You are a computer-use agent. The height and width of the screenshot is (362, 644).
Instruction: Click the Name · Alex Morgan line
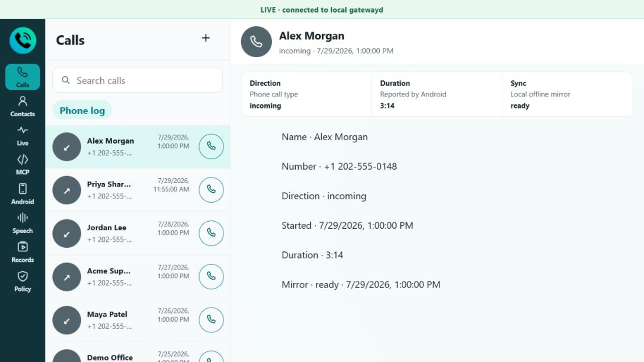(325, 137)
